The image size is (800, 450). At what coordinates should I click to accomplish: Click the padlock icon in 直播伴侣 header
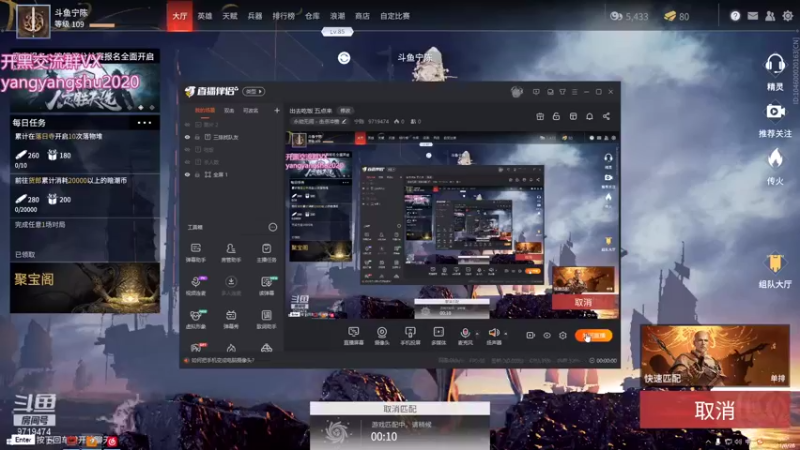556,116
